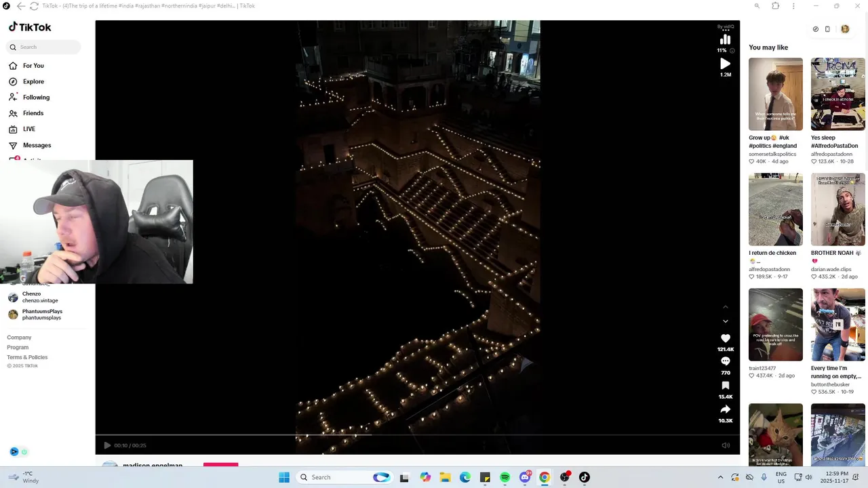Open the Program footer link
Viewport: 868px width, 488px height.
[18, 347]
